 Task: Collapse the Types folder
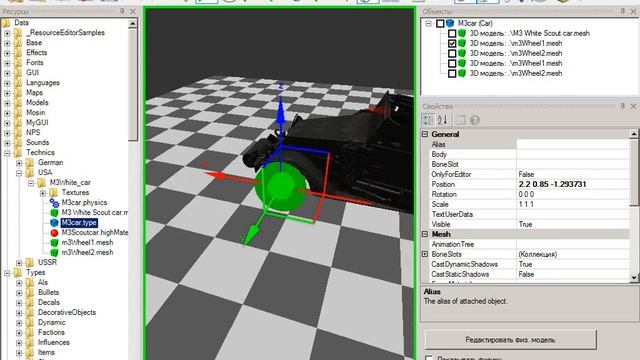[x=7, y=273]
